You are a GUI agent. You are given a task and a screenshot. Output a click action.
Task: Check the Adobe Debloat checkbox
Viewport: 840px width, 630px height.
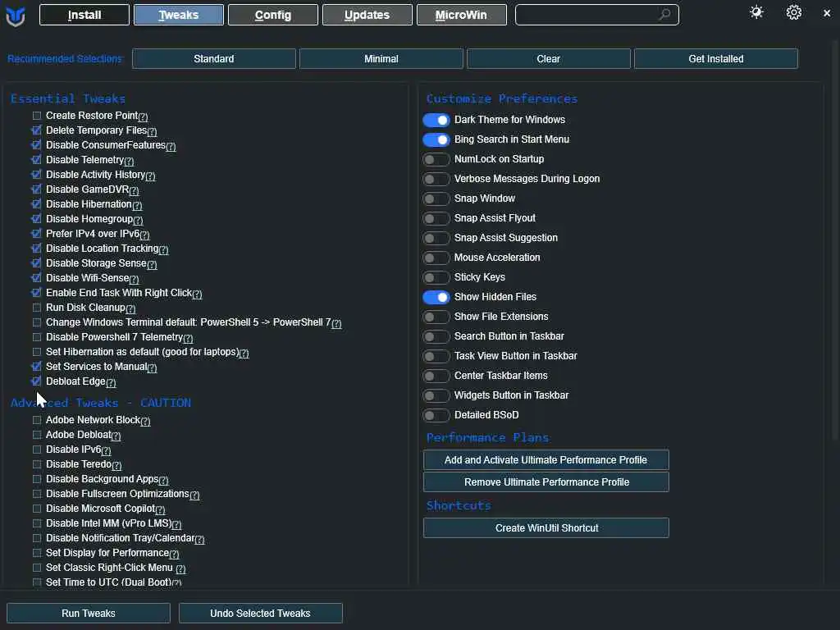36,435
